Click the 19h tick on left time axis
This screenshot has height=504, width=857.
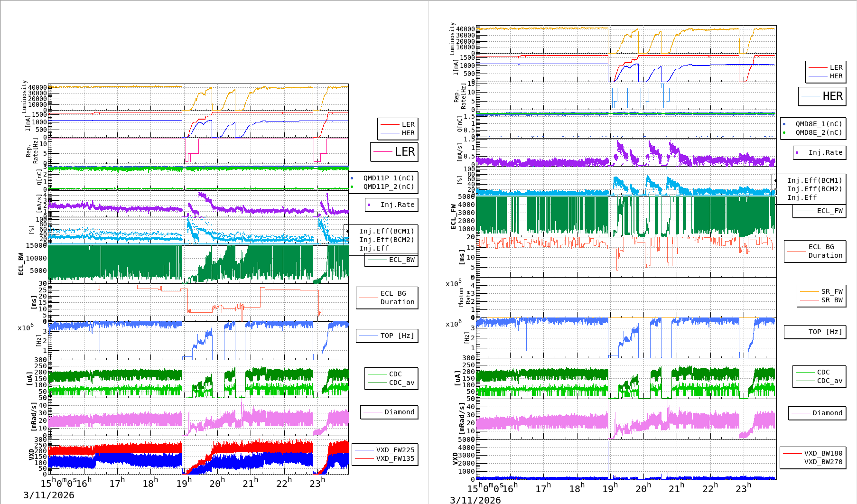[184, 483]
